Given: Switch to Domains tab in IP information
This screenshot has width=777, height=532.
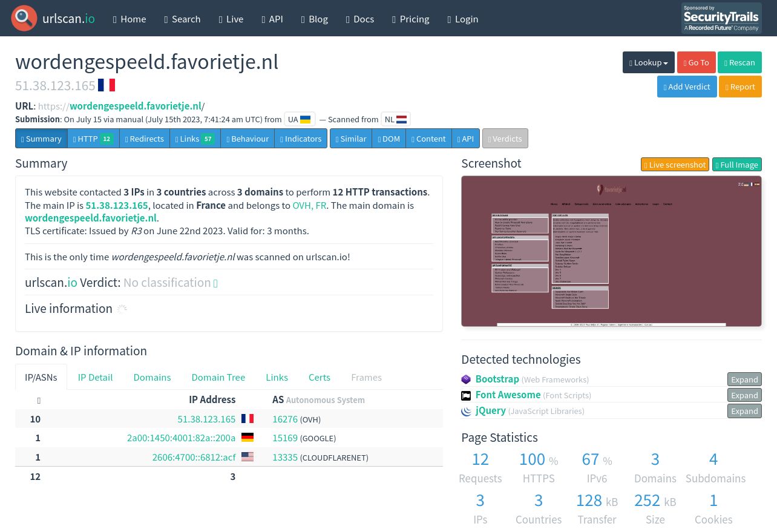Looking at the screenshot, I should [152, 377].
